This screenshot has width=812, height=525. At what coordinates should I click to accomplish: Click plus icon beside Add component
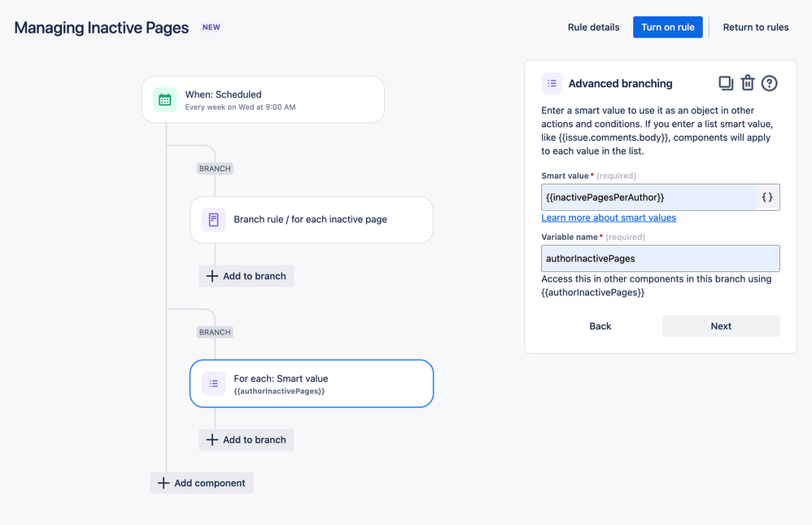pos(163,483)
